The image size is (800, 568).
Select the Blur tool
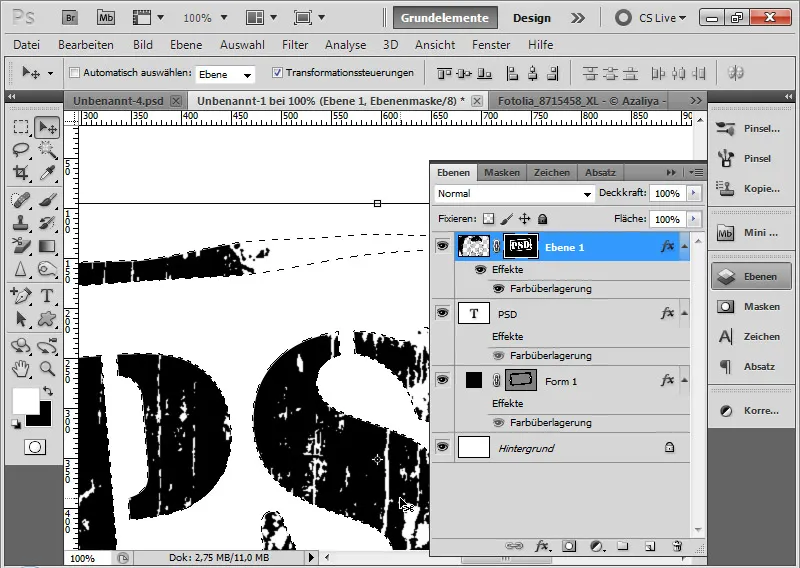pos(21,268)
